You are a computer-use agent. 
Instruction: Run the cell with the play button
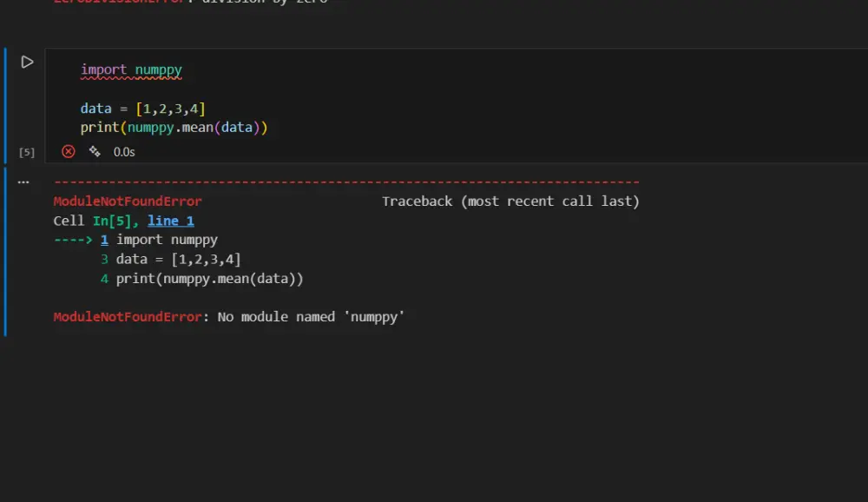(26, 62)
